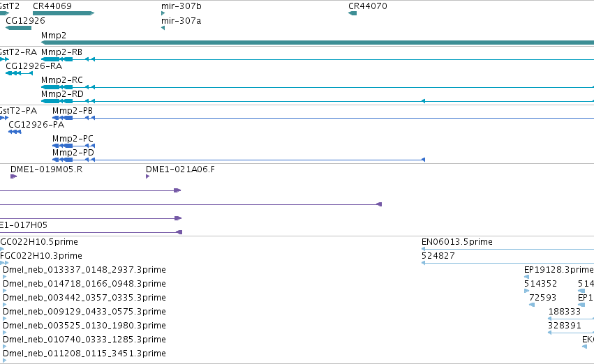Select the Mmp2-PB protein label
Viewport: 594px width, 364px height.
(x=73, y=110)
